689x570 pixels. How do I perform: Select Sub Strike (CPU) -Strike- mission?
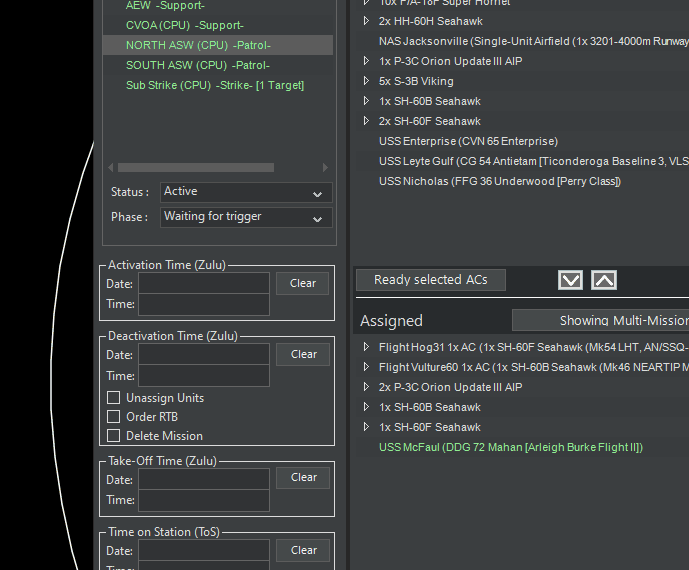pyautogui.click(x=215, y=85)
